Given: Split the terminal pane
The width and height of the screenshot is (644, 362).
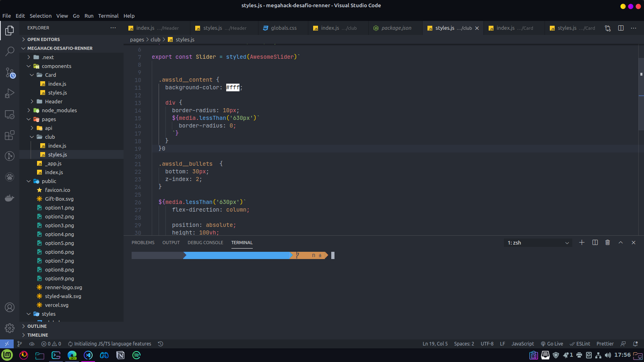Looking at the screenshot, I should pos(594,243).
